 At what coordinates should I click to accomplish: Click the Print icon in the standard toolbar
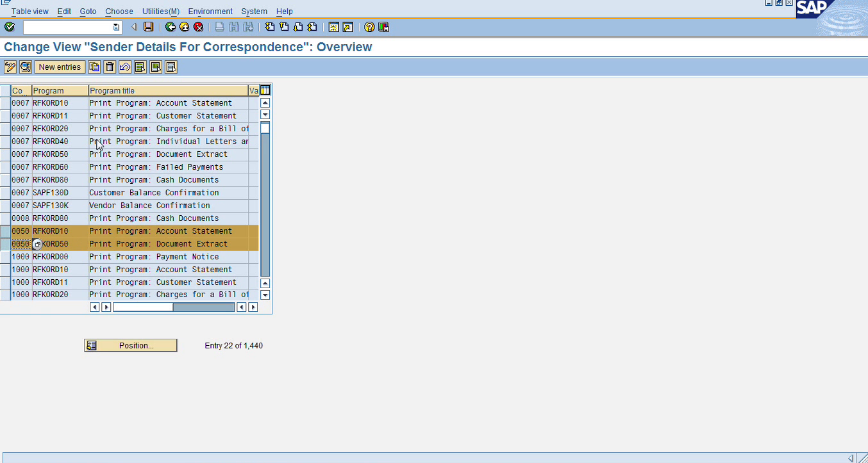point(219,27)
